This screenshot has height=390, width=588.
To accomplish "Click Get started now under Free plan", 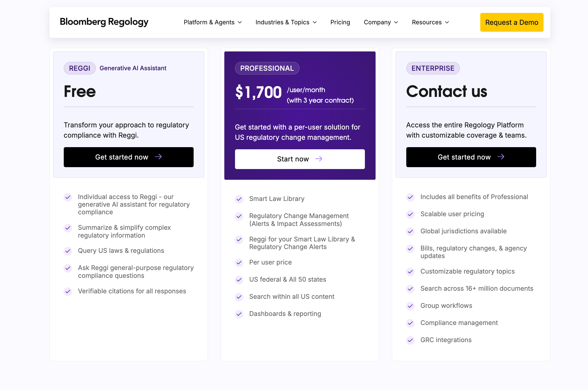I will click(x=128, y=157).
